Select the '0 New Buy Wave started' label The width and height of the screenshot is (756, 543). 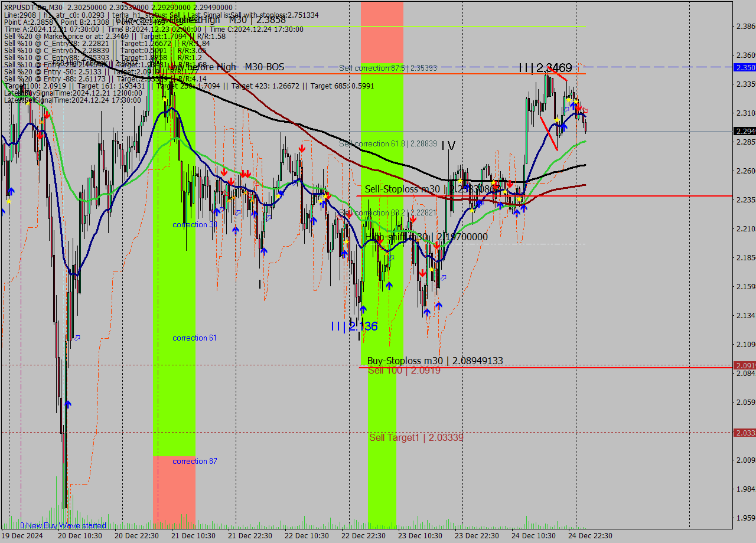[63, 525]
